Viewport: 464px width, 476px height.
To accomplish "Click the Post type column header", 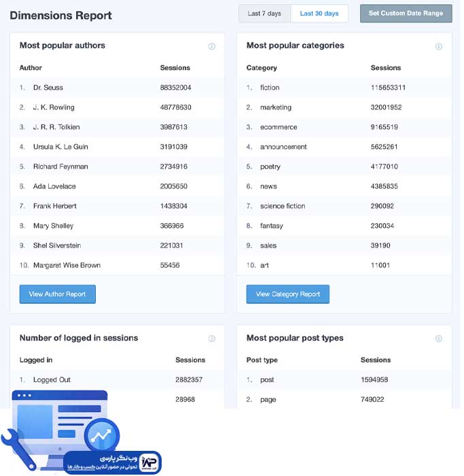I will click(x=262, y=360).
